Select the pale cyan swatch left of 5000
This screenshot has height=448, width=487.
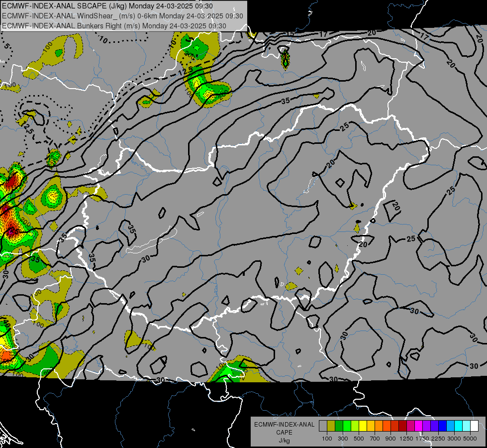[467, 426]
